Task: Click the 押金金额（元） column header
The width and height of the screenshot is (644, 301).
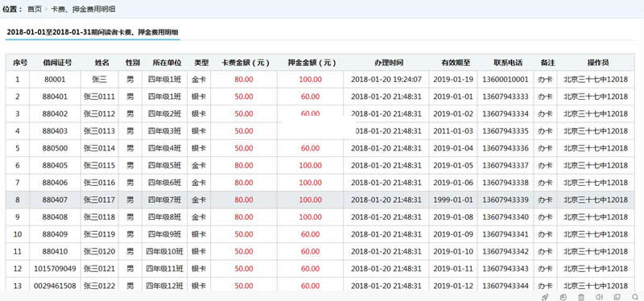Action: pos(312,63)
